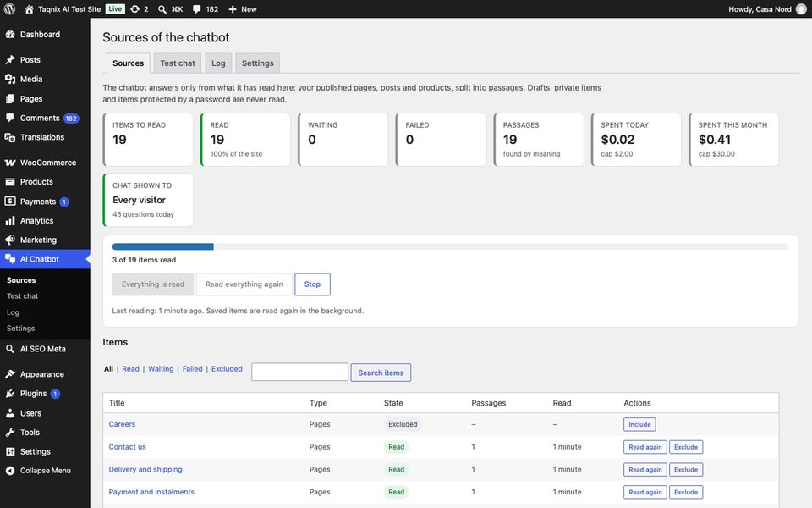
Task: Click the reading progress bar
Action: coord(450,246)
